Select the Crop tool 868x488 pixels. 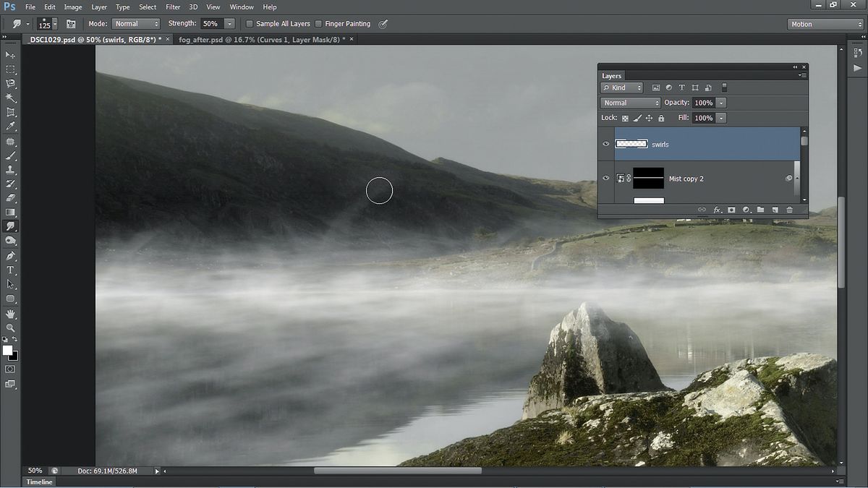point(10,112)
